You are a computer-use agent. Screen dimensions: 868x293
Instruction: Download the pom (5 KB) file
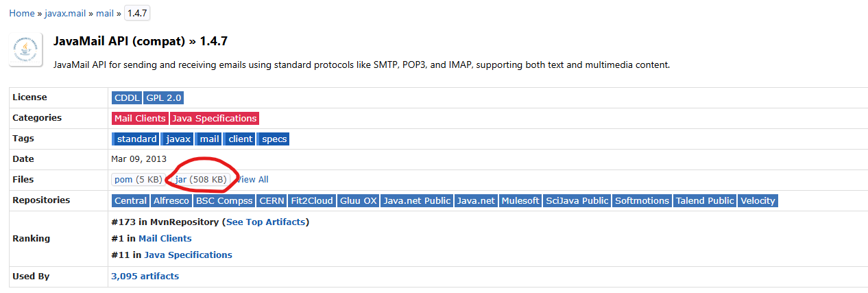click(138, 180)
